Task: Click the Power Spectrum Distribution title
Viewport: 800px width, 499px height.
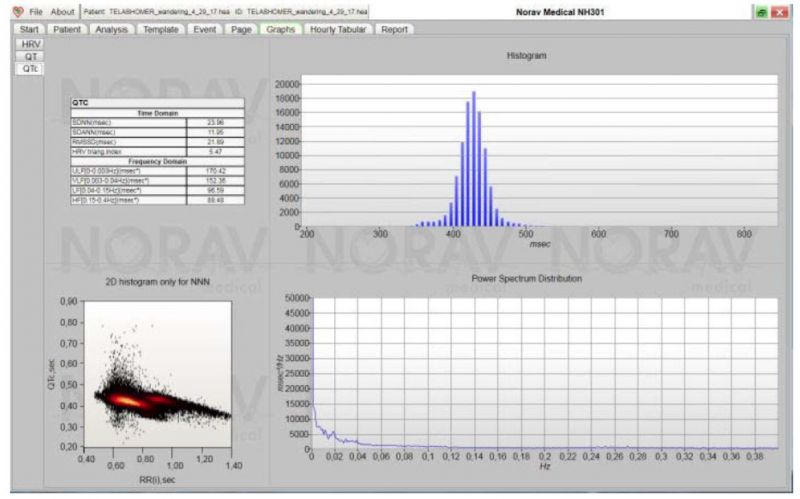Action: click(526, 279)
